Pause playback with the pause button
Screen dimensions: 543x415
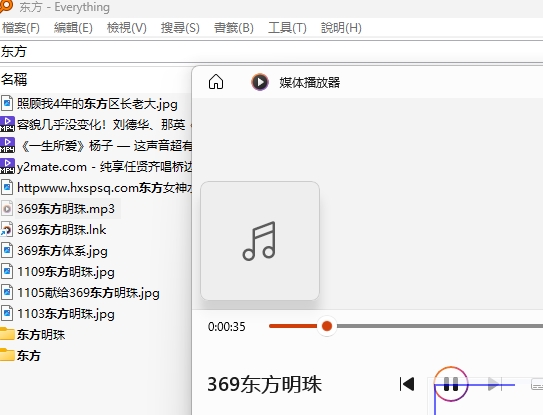point(451,384)
